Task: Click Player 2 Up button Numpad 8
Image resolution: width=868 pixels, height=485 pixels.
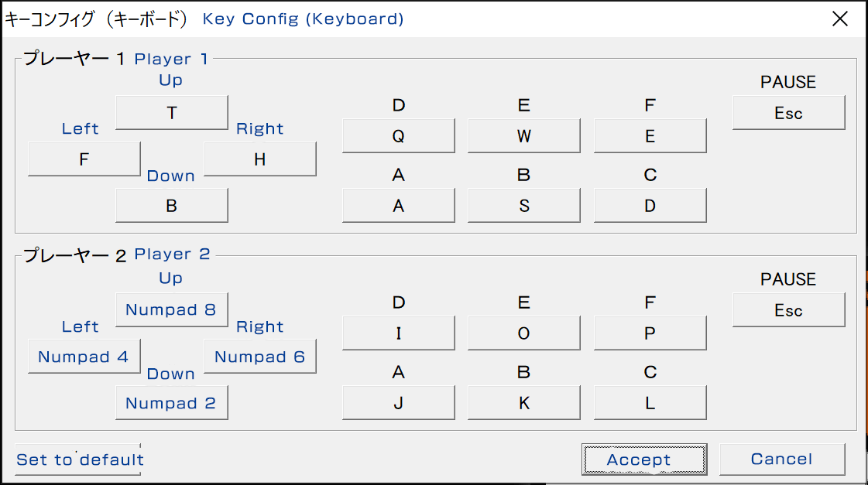Action: [x=171, y=310]
